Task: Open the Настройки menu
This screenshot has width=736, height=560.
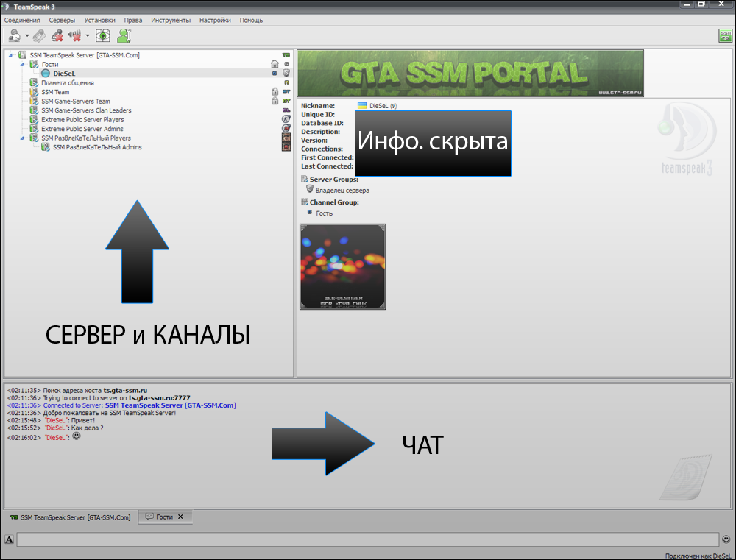Action: tap(215, 20)
